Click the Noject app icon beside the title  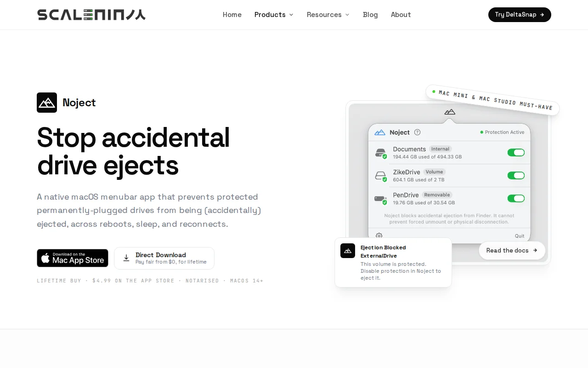point(47,103)
